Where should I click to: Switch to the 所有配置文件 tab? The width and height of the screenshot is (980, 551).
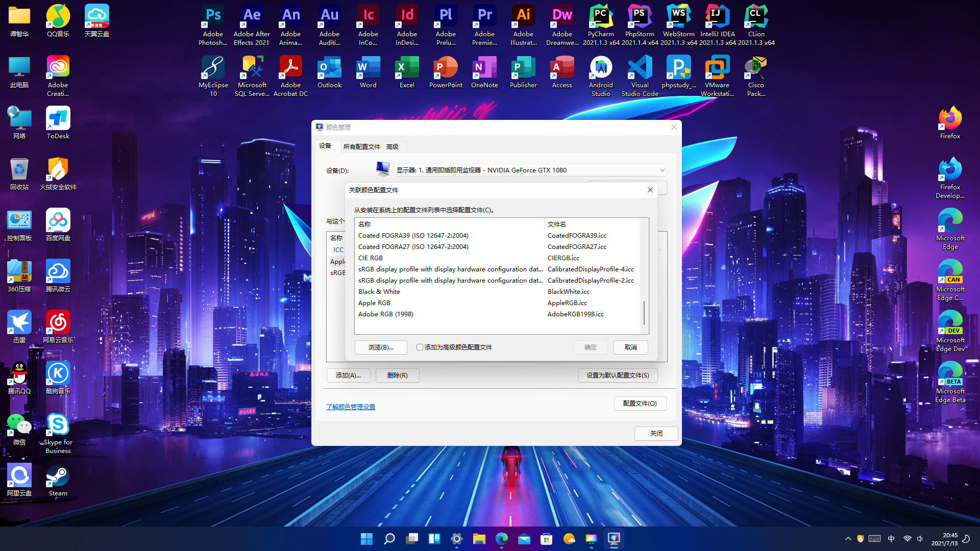361,147
